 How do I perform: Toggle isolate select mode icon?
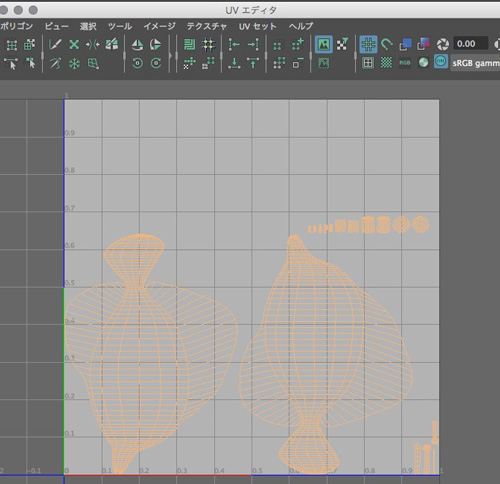(277, 45)
